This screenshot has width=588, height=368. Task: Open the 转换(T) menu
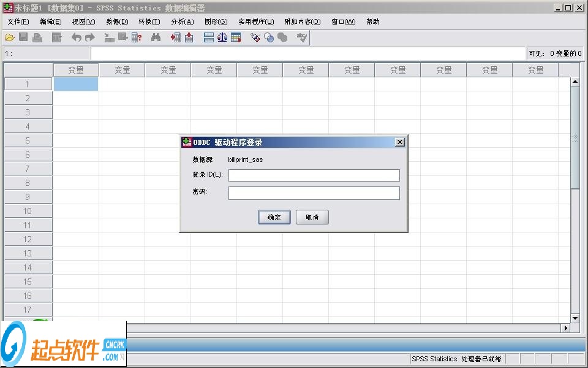[149, 22]
